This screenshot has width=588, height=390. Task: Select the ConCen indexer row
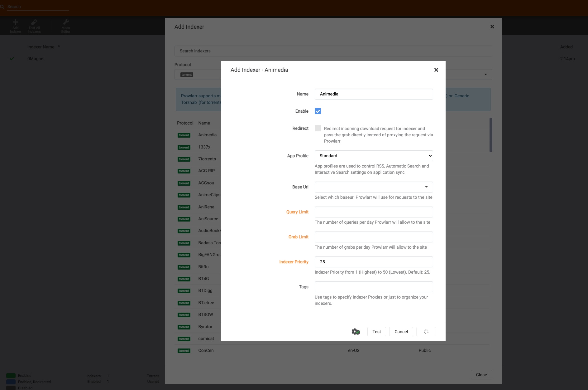click(x=332, y=350)
